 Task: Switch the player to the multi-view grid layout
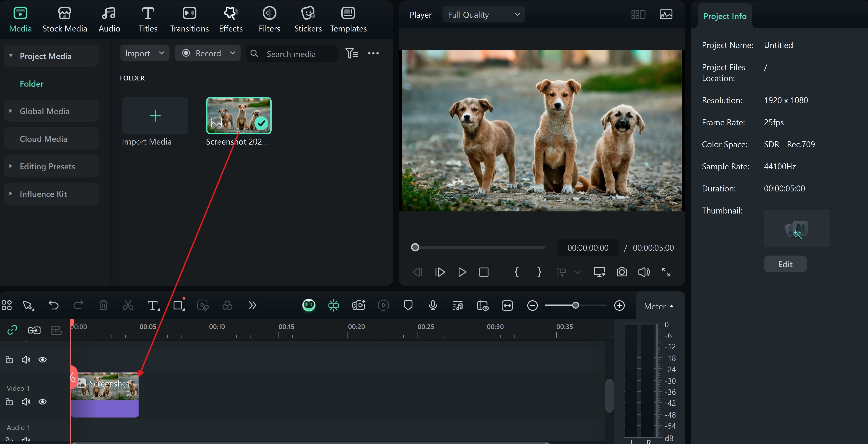(638, 14)
